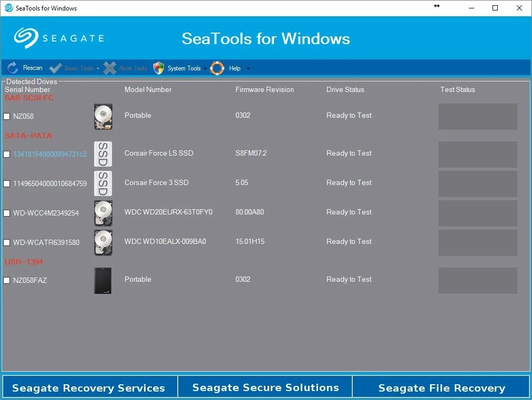Click Test Status bar for WDC WD20EURX-63T0FY0
Screen dimensions: 532x400
tap(478, 213)
